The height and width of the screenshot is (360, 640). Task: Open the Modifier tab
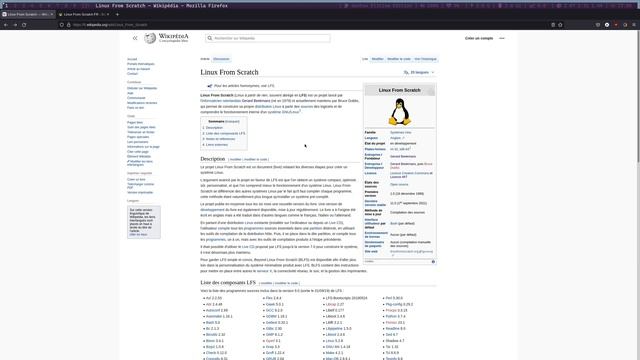(x=378, y=59)
